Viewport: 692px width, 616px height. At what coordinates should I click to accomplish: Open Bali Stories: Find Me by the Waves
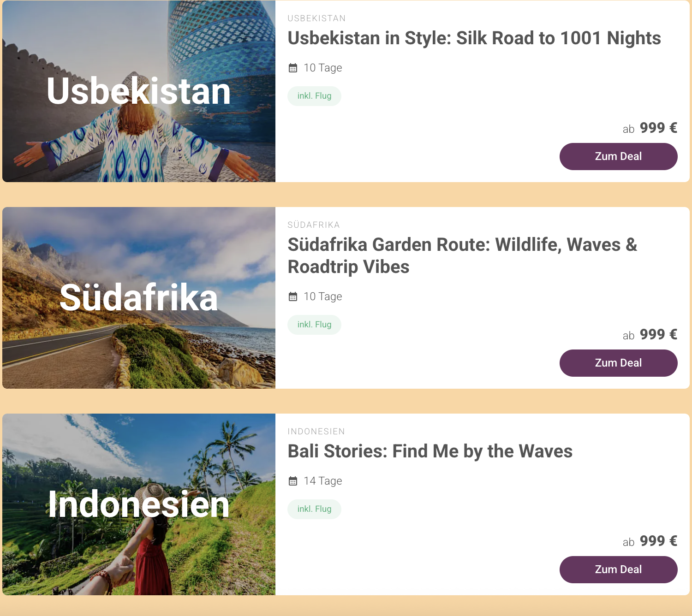point(430,451)
